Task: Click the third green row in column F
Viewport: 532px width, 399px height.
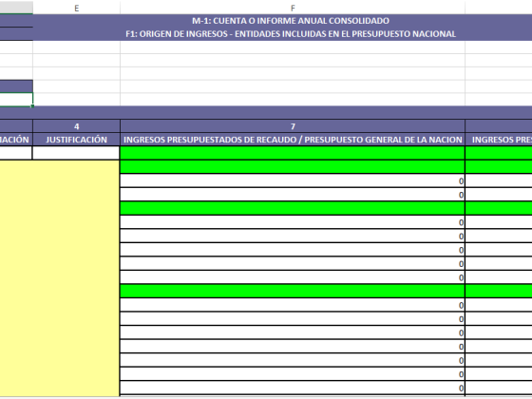Action: click(293, 208)
